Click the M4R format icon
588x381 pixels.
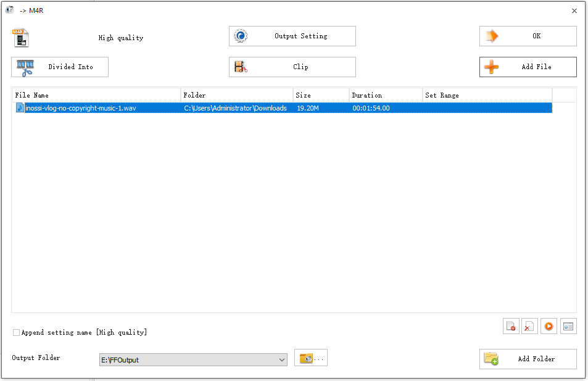coord(20,38)
